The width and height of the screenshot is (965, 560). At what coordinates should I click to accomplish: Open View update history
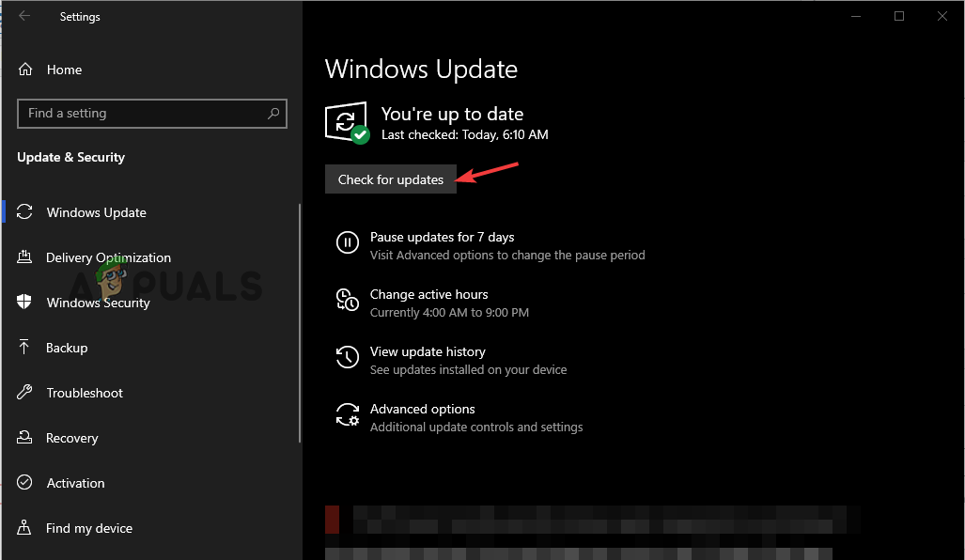(428, 351)
